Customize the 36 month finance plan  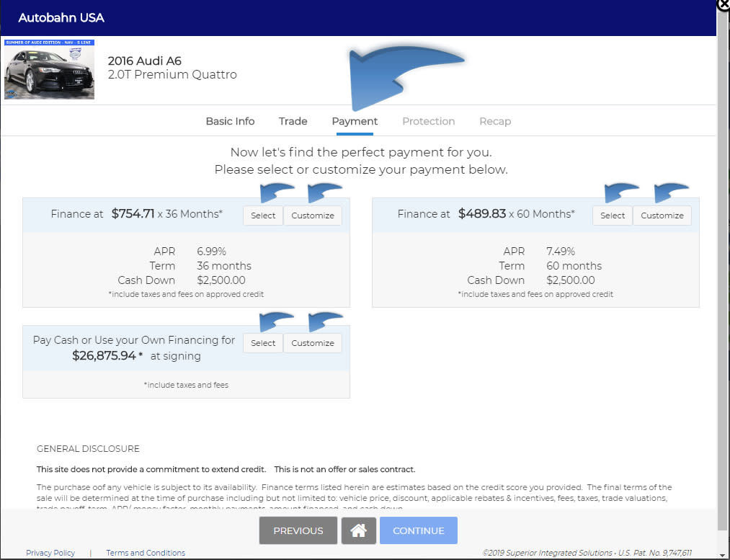pos(313,215)
